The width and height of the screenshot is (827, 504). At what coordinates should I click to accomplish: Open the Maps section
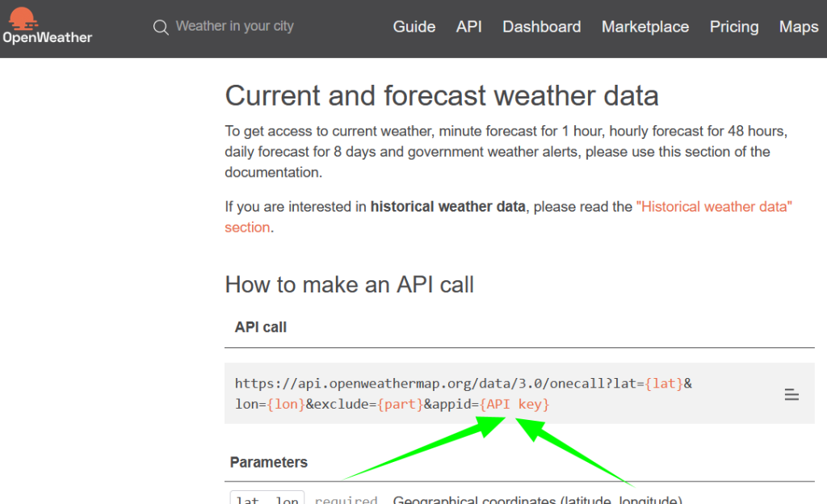coord(798,27)
